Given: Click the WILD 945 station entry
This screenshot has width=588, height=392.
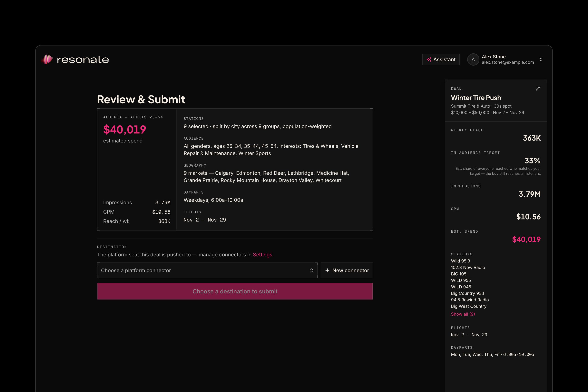Looking at the screenshot, I should click(x=461, y=287).
